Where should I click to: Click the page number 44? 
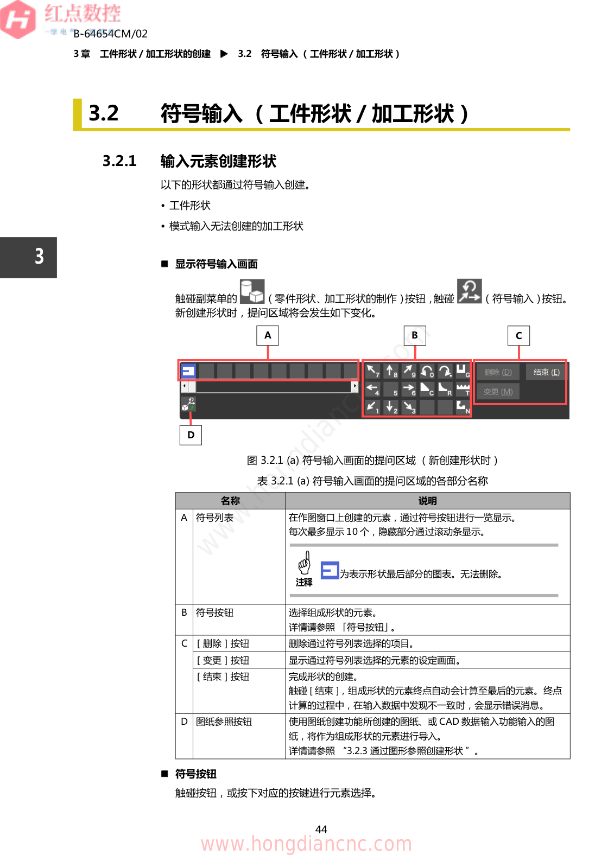coord(321,829)
